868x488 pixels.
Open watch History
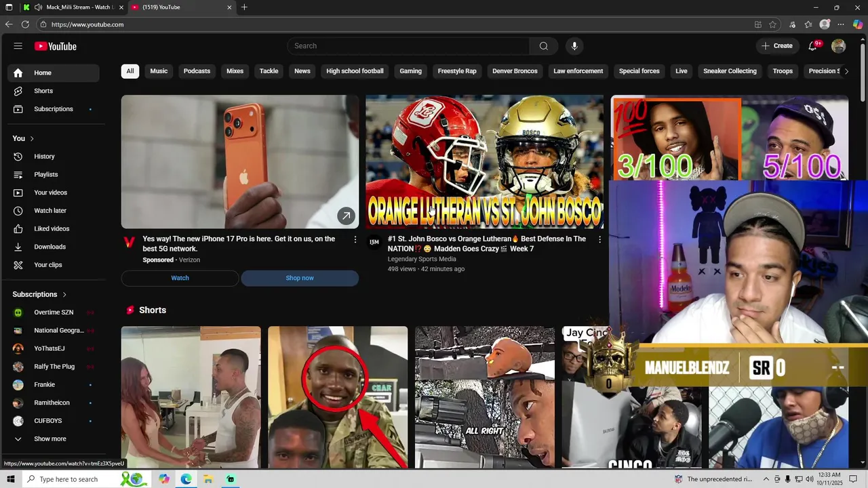(54, 157)
